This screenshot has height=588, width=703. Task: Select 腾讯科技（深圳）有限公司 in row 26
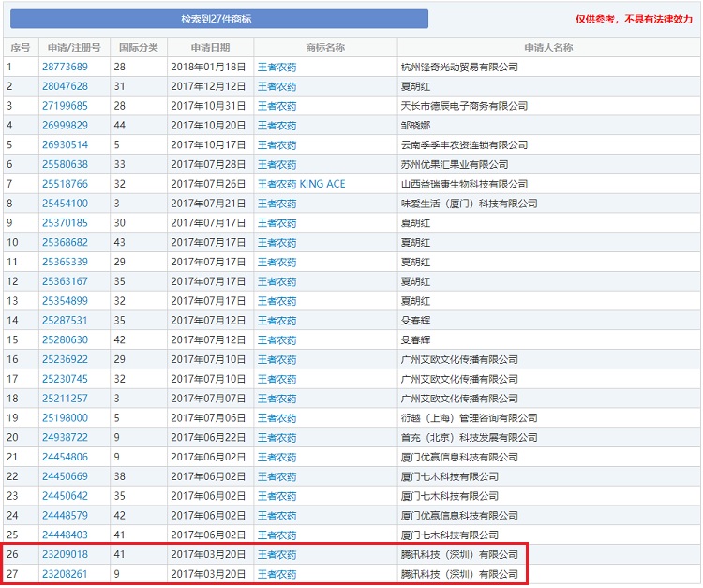click(x=459, y=554)
